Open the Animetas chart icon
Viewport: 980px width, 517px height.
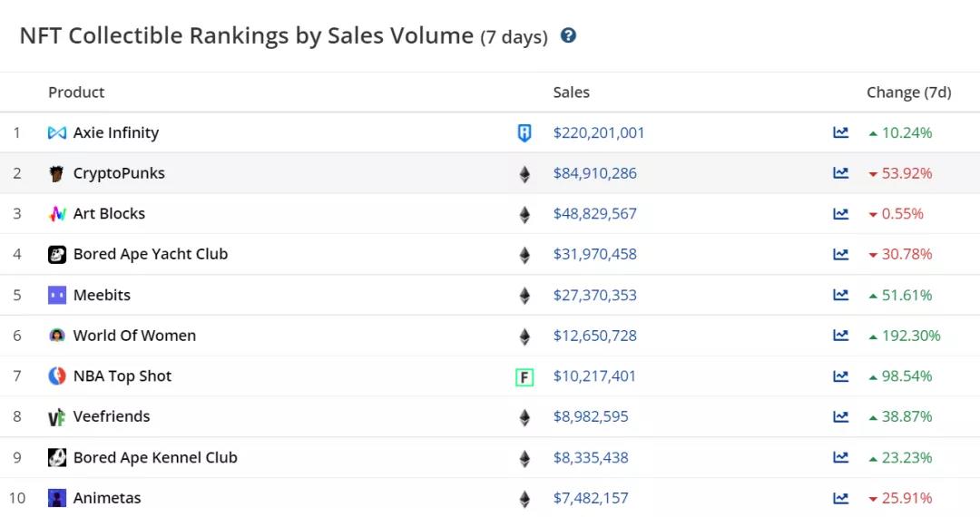(x=840, y=498)
